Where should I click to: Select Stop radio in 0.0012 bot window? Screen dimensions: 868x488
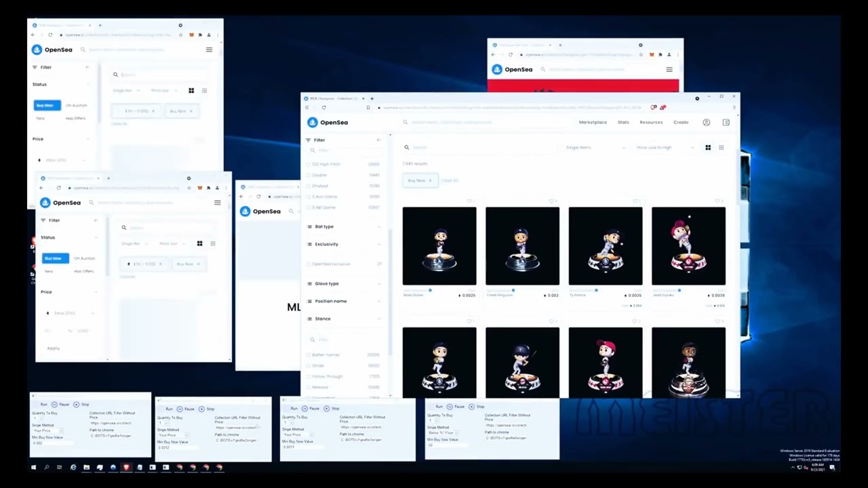[x=201, y=409]
